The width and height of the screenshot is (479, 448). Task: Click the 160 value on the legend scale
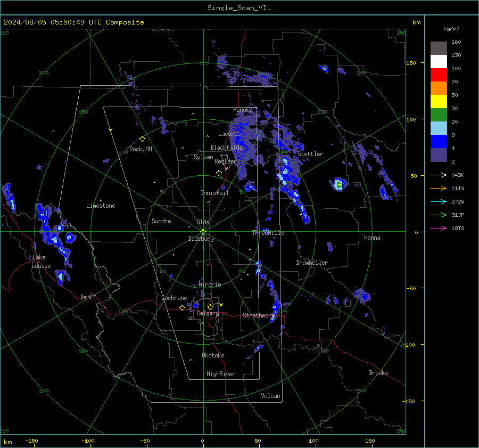[456, 42]
